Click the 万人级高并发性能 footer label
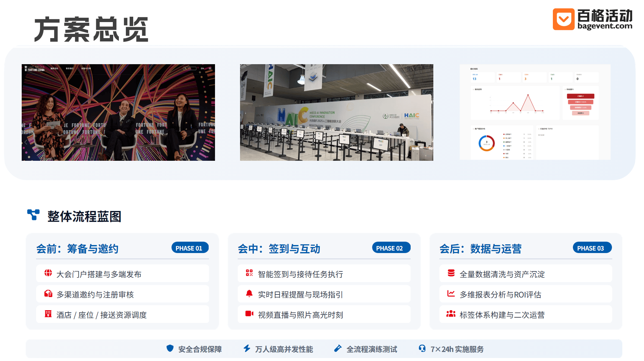 point(284,349)
